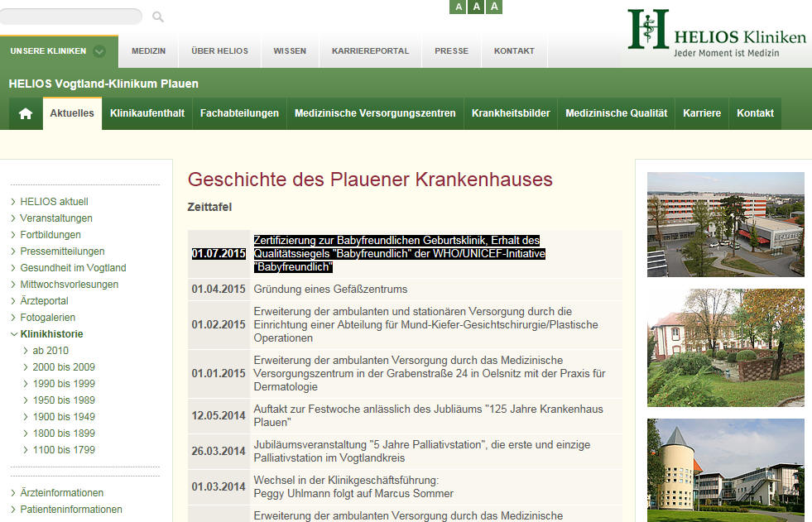Select the Aktuelles tab
Screen dimensions: 812x522
[72, 113]
